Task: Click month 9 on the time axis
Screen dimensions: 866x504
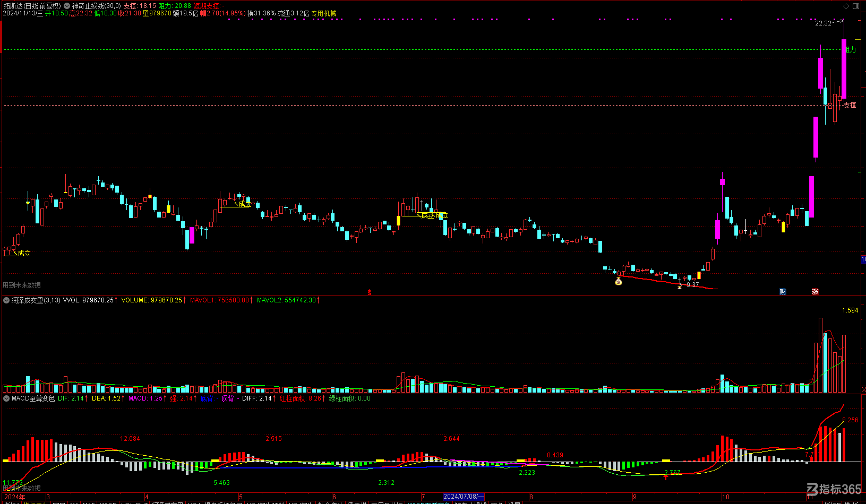Action: pyautogui.click(x=635, y=497)
